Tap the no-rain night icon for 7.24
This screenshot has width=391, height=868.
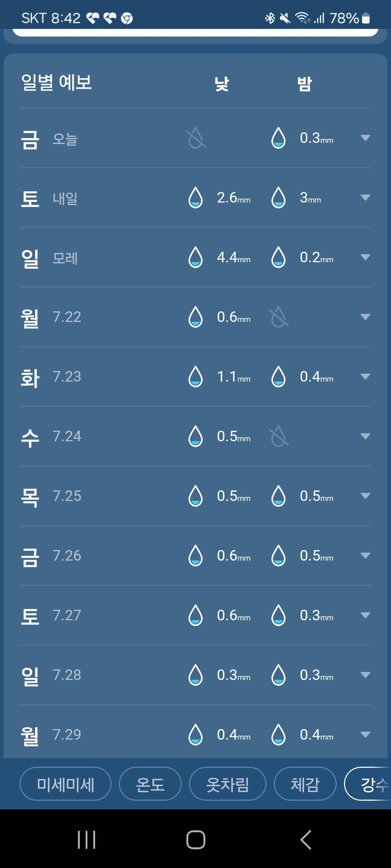pyautogui.click(x=279, y=436)
